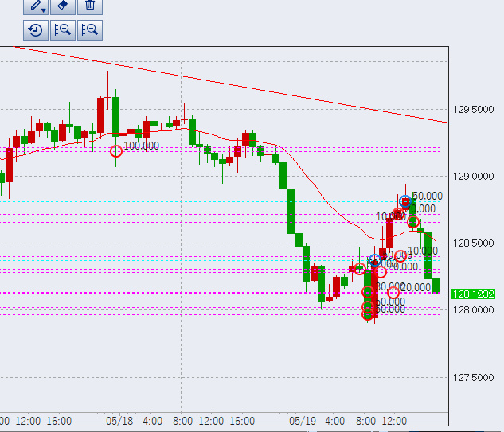Image resolution: width=504 pixels, height=432 pixels.
Task: Click the red descending trendline
Action: 239,87
